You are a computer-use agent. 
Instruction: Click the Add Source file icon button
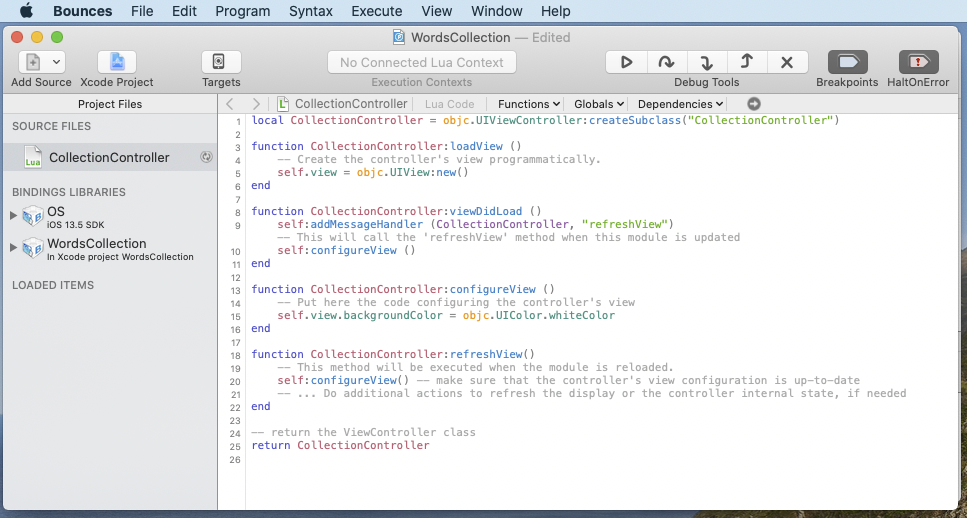pos(33,62)
